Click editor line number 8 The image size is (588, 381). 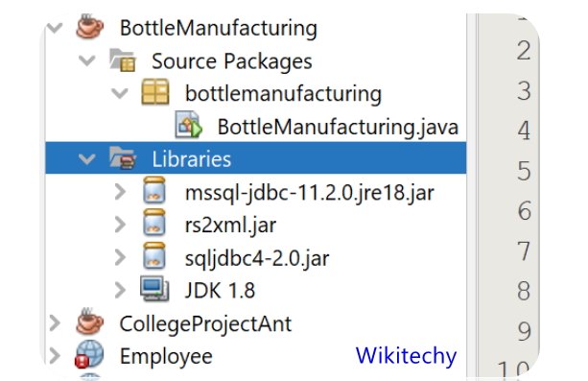[524, 291]
